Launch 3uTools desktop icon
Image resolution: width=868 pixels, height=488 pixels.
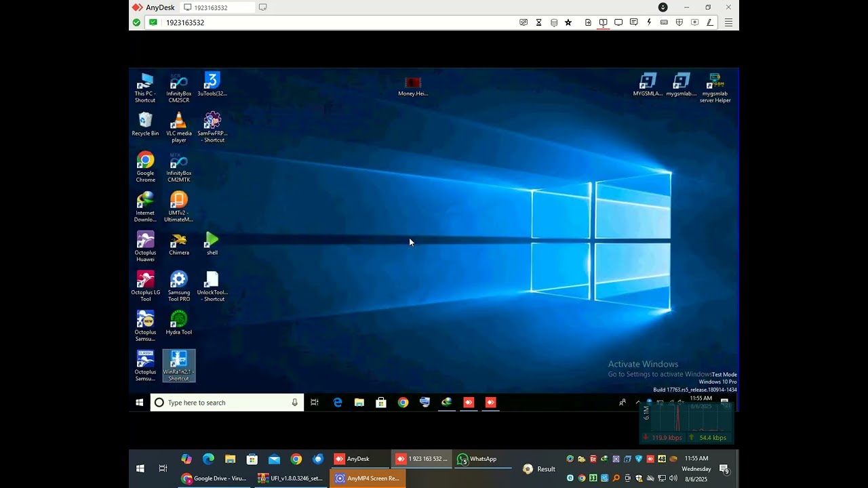[x=212, y=85]
